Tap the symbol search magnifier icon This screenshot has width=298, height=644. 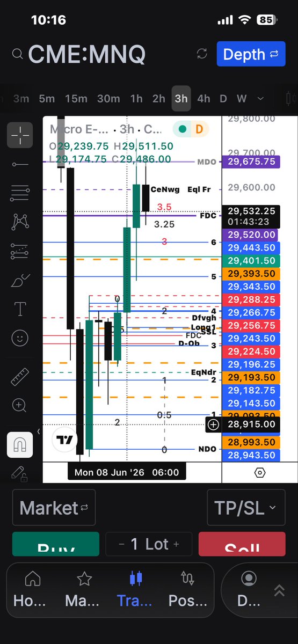[17, 54]
